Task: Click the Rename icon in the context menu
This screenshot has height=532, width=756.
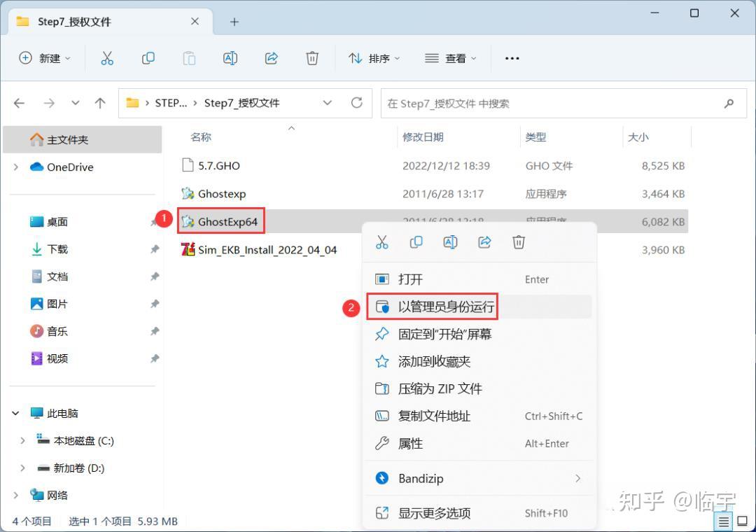Action: tap(450, 241)
